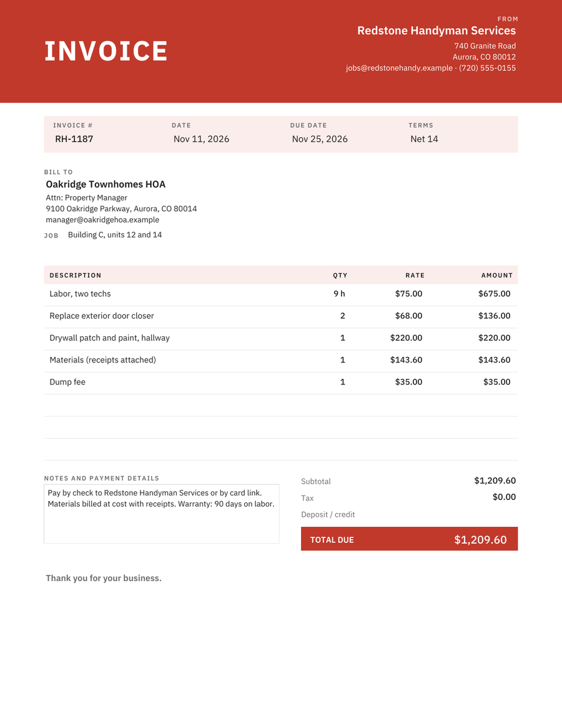Edit the invoice number RH-1187
The image size is (562, 728).
[x=74, y=139]
